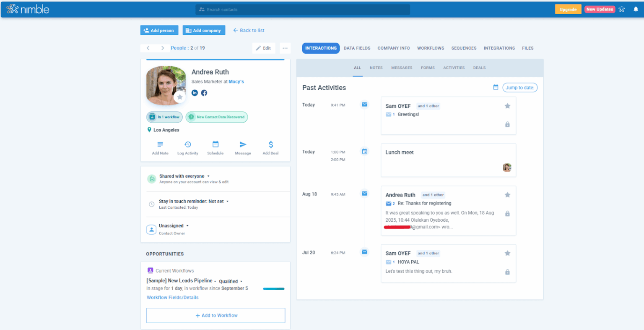Click the Schedule calendar icon
This screenshot has width=644, height=330.
tap(215, 144)
